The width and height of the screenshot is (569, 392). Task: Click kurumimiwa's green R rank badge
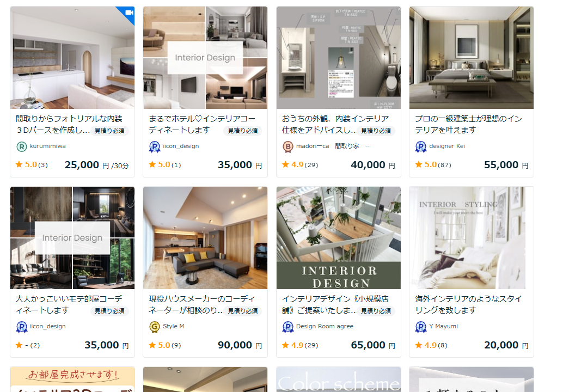[22, 146]
